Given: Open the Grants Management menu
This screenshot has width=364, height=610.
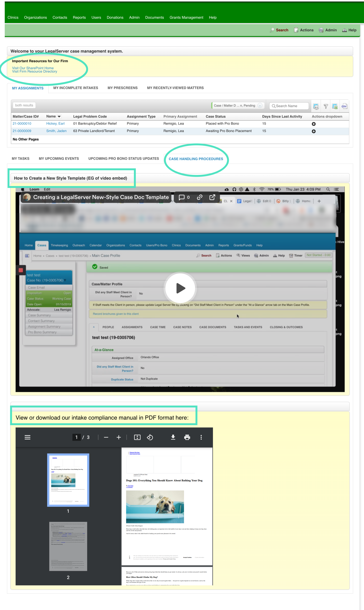Looking at the screenshot, I should 186,17.
